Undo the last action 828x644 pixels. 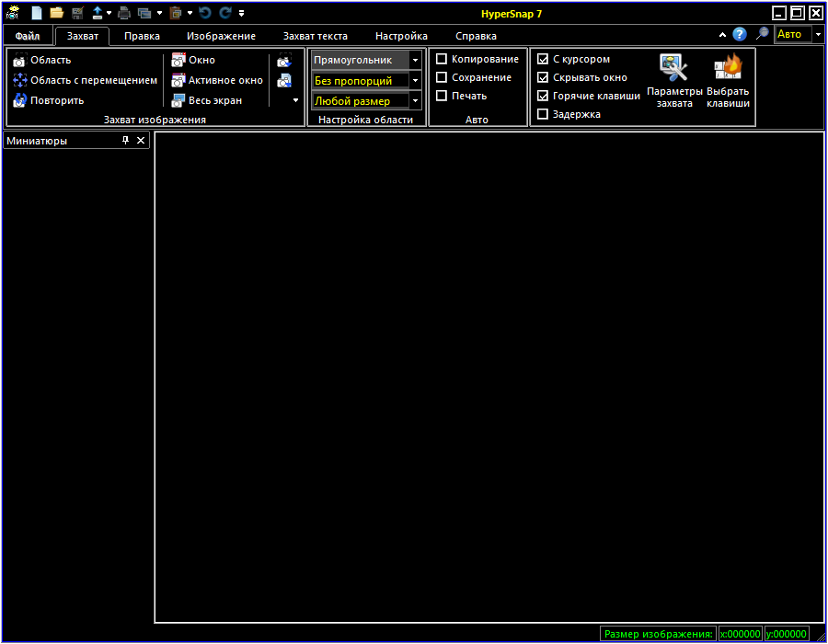(205, 13)
